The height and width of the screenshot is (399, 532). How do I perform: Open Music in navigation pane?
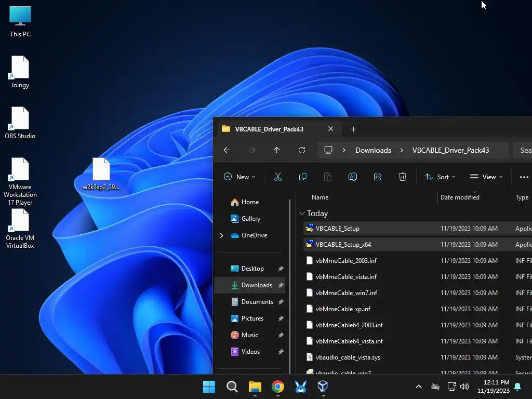pos(250,335)
